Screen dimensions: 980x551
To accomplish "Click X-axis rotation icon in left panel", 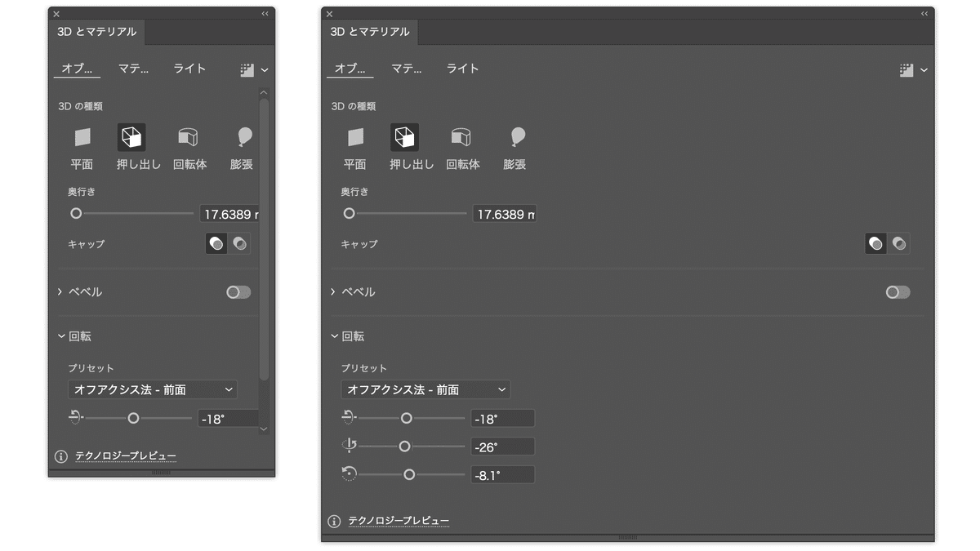I will point(76,418).
